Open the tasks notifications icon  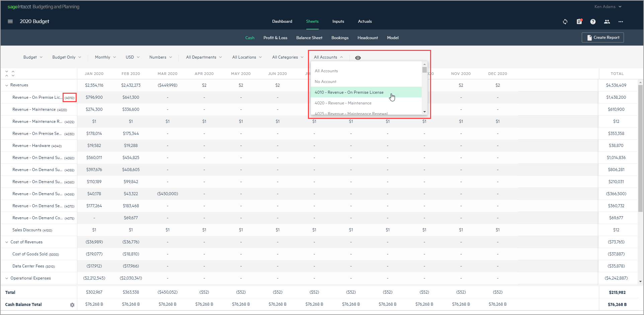coord(579,21)
